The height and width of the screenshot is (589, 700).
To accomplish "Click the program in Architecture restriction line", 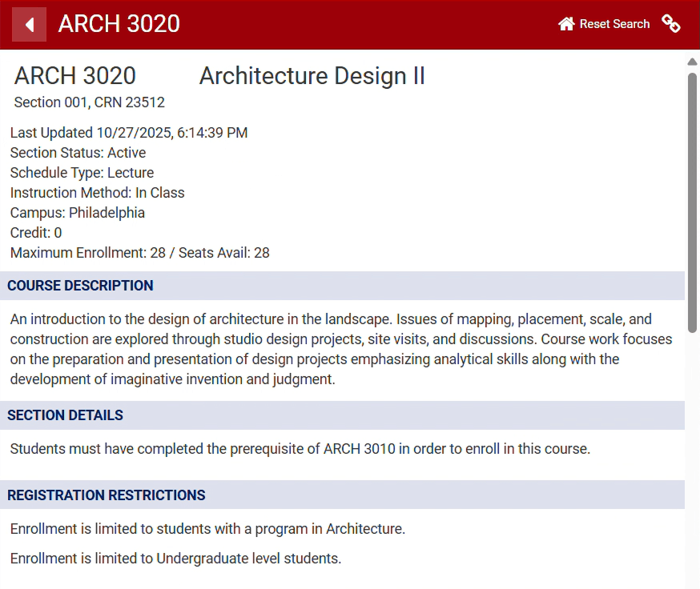I will (207, 529).
